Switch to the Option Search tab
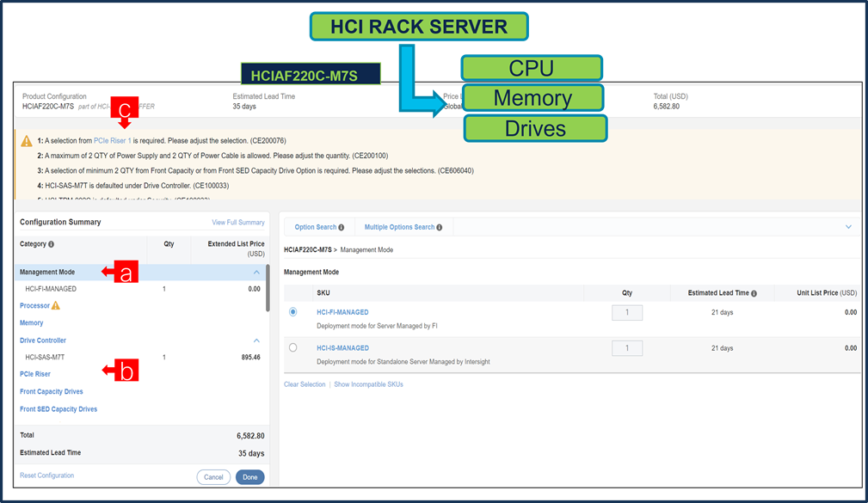This screenshot has width=868, height=503. click(x=319, y=228)
